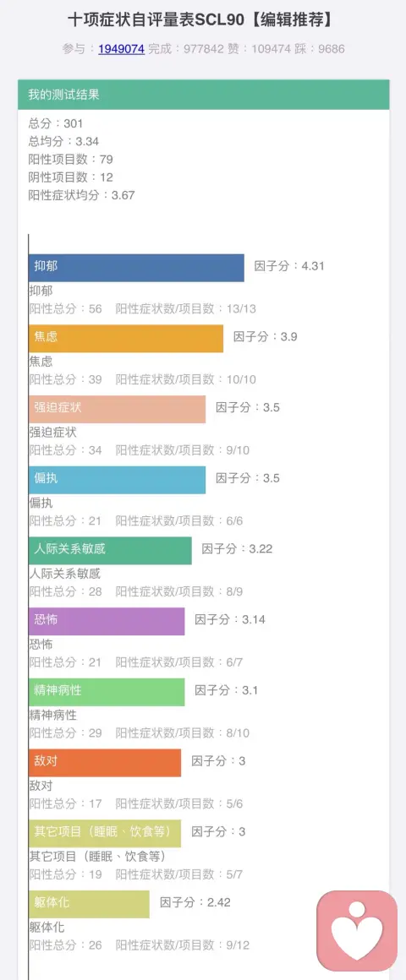Select the 其它项目（睡眠、饮食等） bar
The image size is (406, 980).
pos(105,833)
